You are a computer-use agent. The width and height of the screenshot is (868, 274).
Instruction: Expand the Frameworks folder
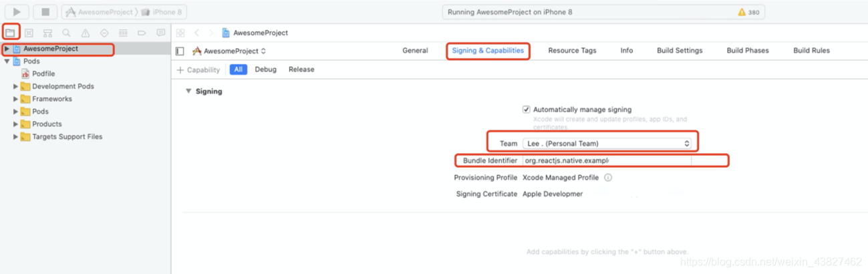pyautogui.click(x=16, y=99)
